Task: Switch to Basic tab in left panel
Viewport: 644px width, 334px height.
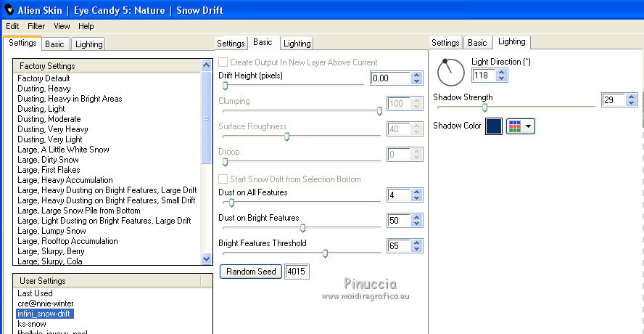Action: 54,44
